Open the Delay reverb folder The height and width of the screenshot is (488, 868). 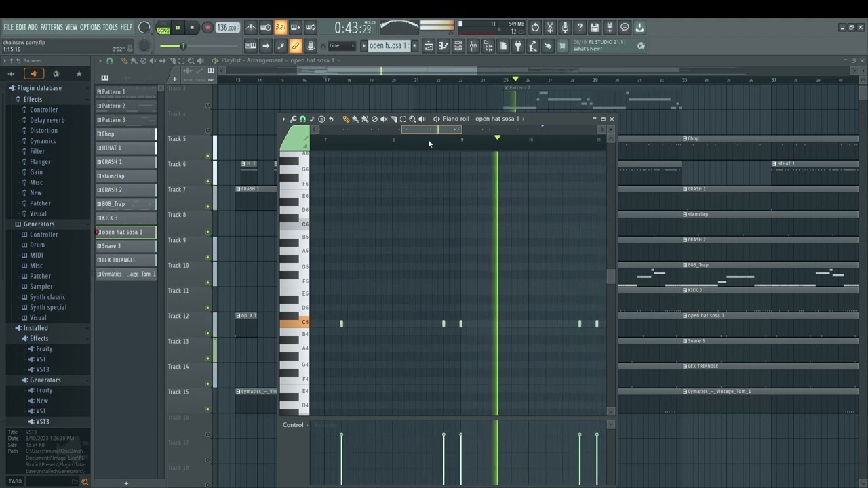47,120
